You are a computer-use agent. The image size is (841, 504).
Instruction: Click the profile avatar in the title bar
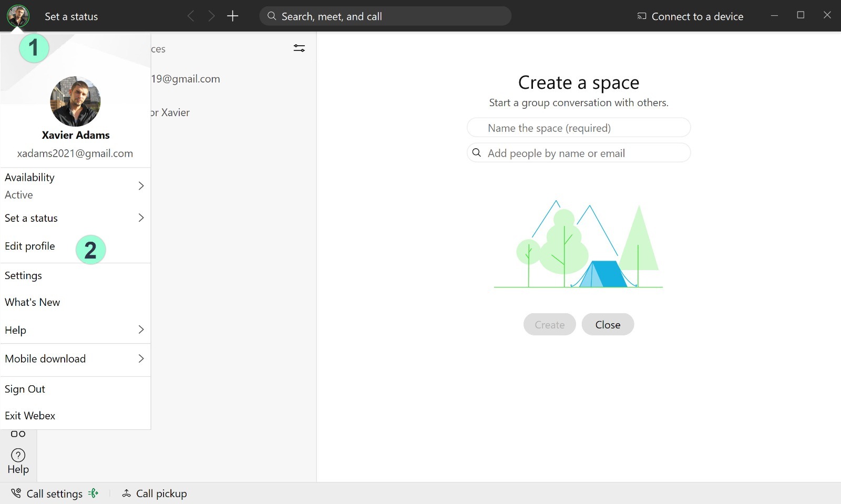(x=18, y=16)
